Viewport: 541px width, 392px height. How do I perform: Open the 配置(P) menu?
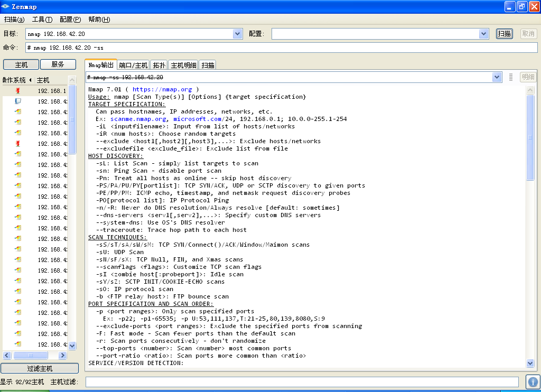70,20
